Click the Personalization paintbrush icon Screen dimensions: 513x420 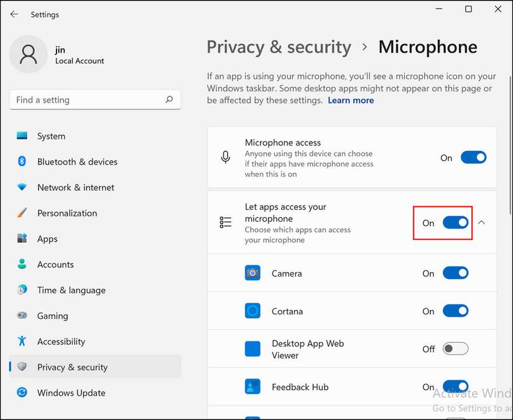click(x=22, y=213)
